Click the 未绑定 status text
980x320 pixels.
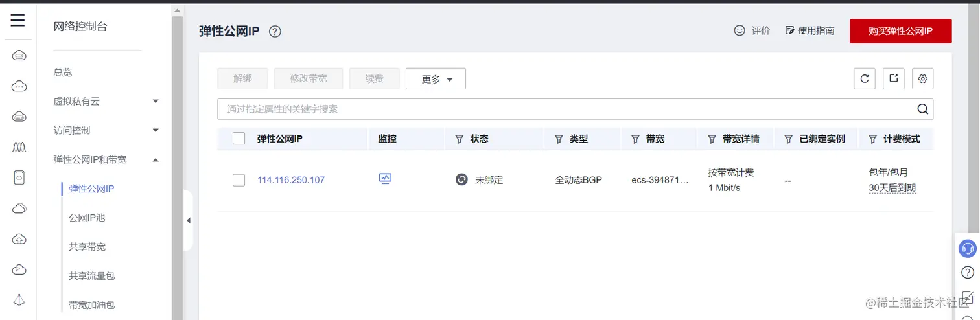(x=489, y=180)
